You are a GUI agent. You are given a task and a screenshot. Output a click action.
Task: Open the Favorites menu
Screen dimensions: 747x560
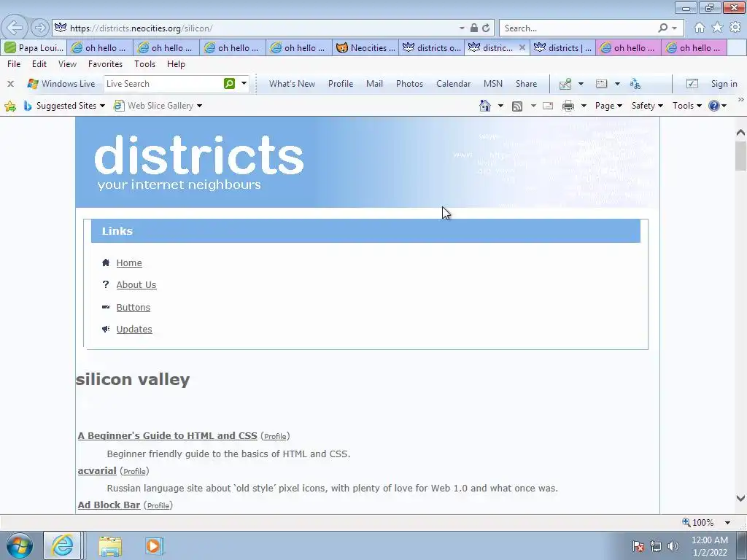(x=105, y=64)
